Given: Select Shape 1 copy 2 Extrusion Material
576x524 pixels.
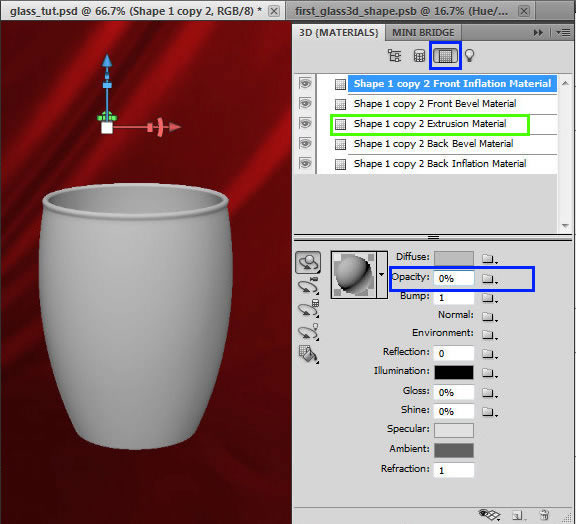Looking at the screenshot, I should click(x=431, y=124).
